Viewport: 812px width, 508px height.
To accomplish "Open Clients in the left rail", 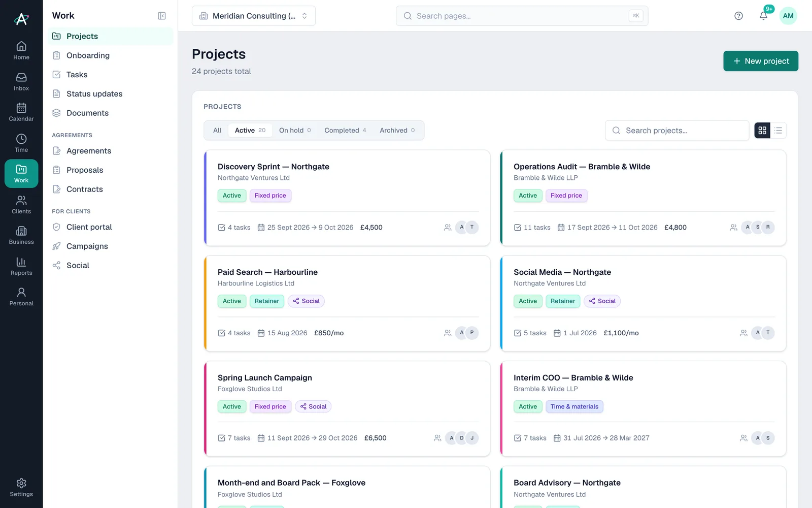I will [21, 205].
